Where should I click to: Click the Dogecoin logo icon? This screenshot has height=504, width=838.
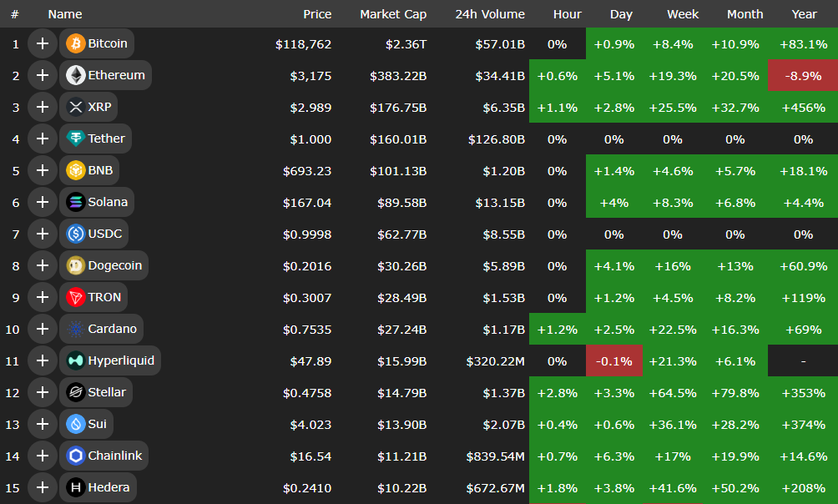[x=75, y=265]
